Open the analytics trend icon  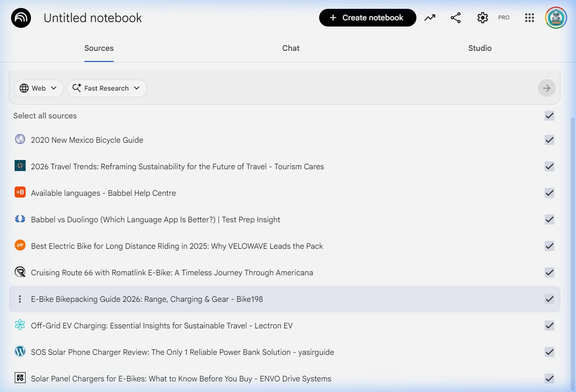tap(430, 18)
